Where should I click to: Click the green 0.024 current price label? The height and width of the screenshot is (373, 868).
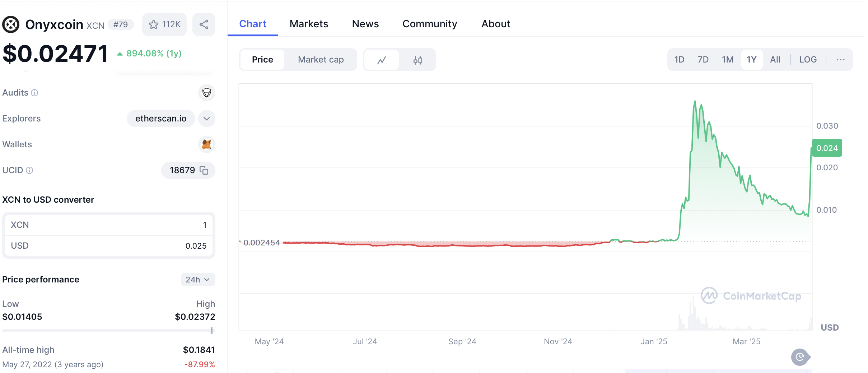827,148
